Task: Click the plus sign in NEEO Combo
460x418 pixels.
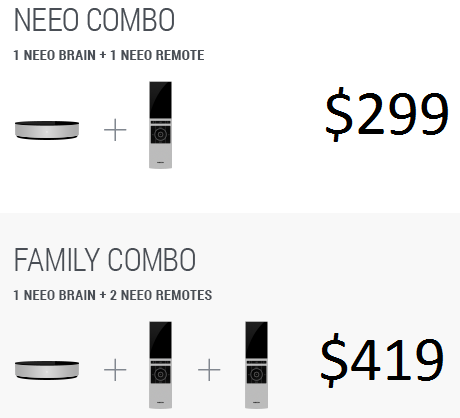Action: (x=115, y=130)
